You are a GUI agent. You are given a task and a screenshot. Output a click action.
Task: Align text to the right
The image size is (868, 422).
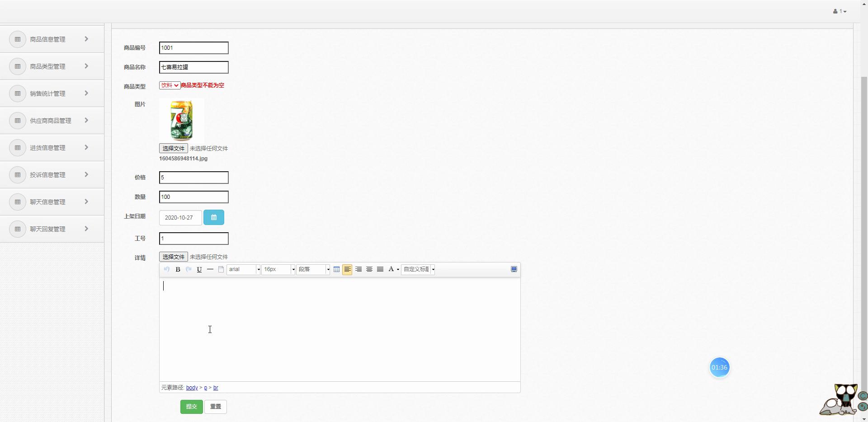click(x=359, y=269)
